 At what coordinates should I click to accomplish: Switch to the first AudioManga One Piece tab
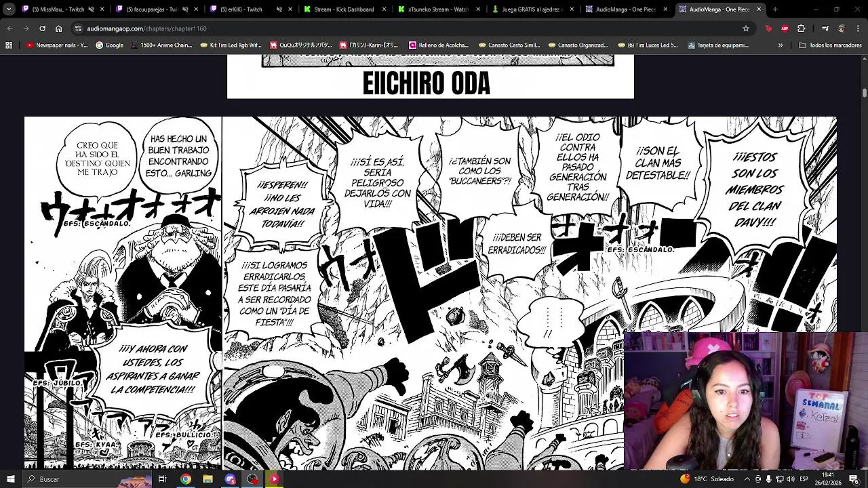[x=626, y=9]
